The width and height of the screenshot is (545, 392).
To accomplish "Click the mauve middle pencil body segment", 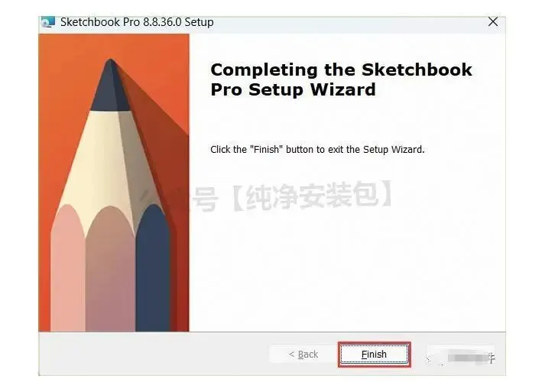I will pos(111,271).
